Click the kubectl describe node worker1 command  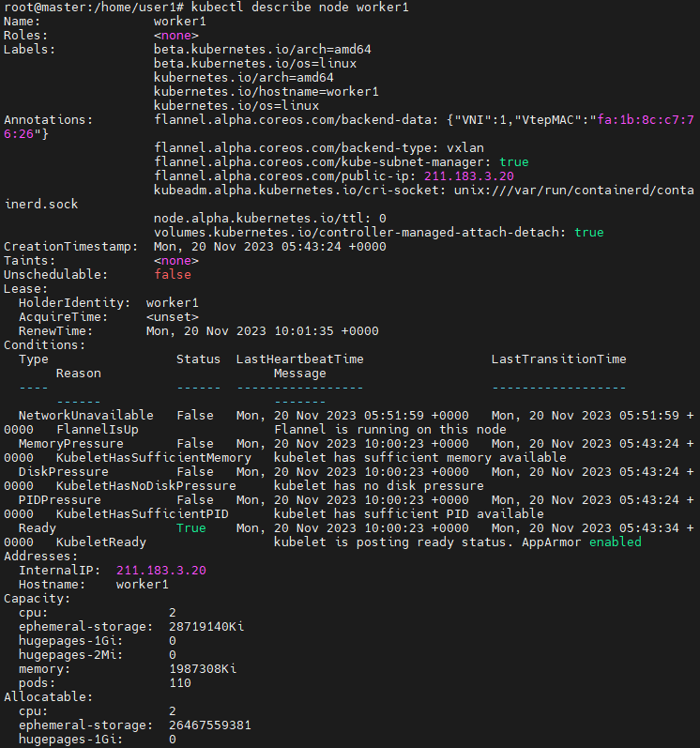click(x=300, y=8)
